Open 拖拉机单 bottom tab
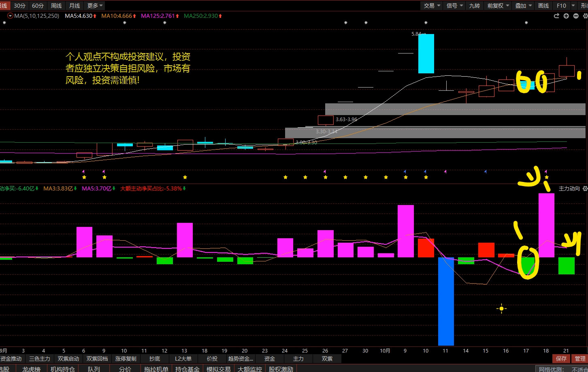 [x=156, y=369]
